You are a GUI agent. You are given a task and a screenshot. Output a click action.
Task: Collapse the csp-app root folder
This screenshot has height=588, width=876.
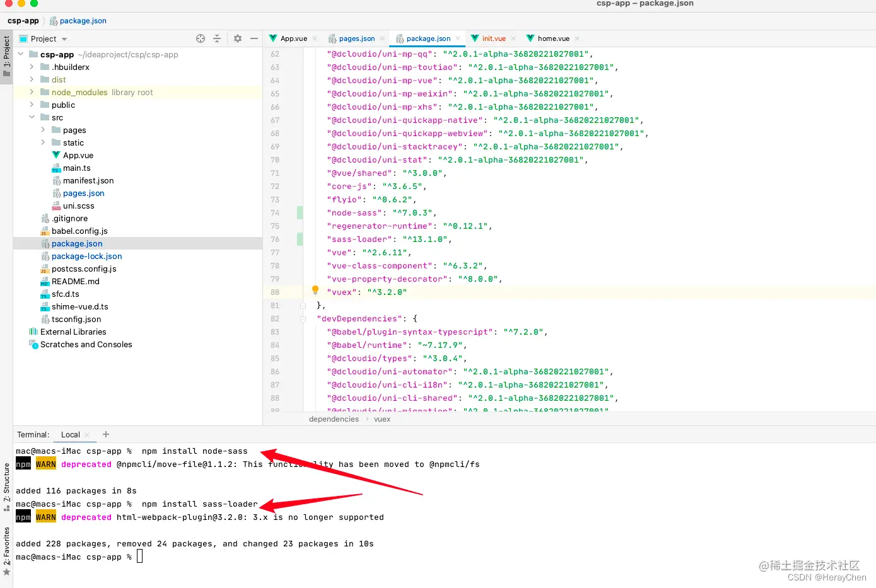click(x=21, y=54)
